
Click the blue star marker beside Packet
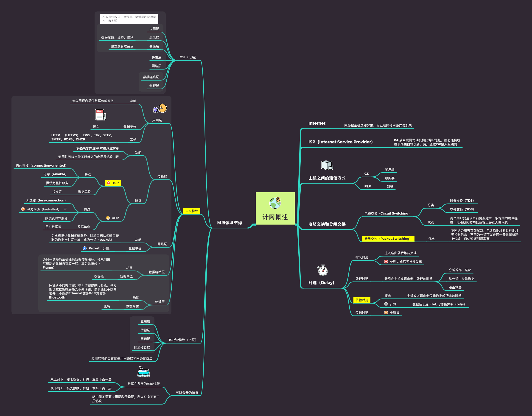pos(84,248)
